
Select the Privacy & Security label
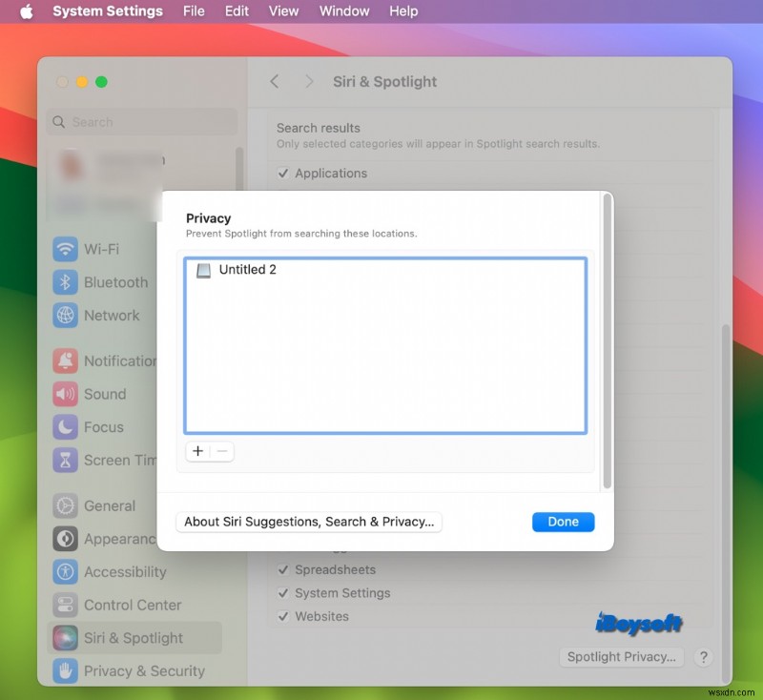(145, 671)
